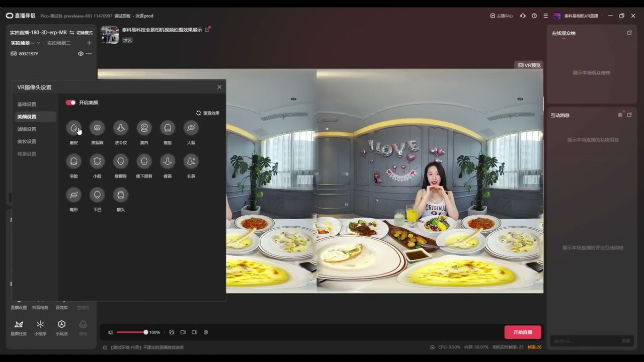Open the help question mark icon

(534, 16)
